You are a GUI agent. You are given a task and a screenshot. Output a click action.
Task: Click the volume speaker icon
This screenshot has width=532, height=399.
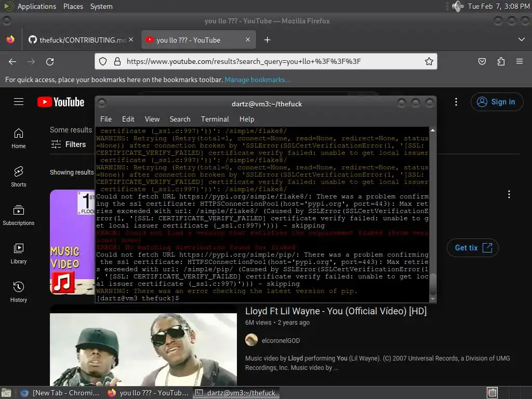tap(458, 6)
